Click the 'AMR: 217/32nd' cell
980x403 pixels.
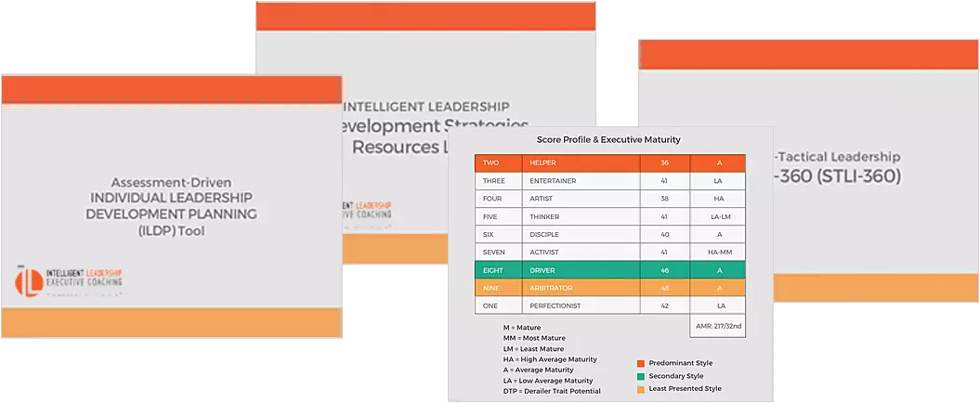pyautogui.click(x=717, y=326)
